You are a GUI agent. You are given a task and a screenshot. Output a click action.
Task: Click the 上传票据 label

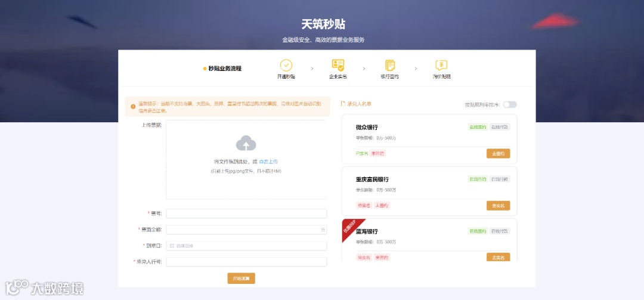(x=152, y=125)
